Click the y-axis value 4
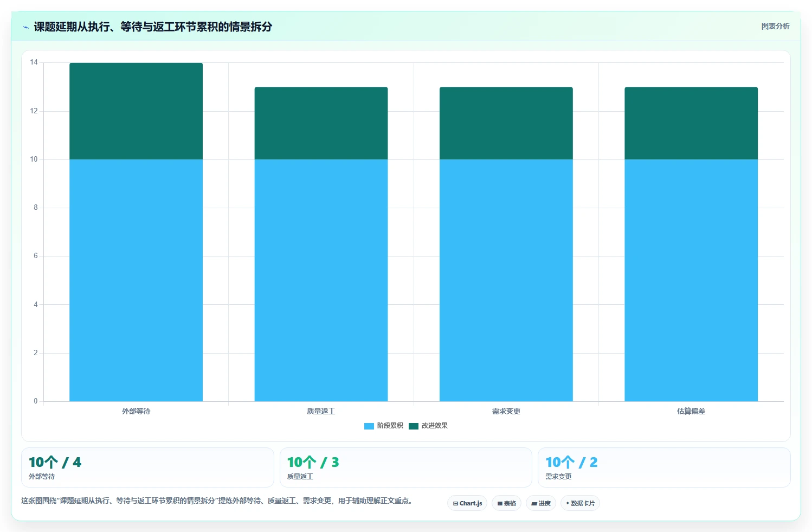 (36, 305)
